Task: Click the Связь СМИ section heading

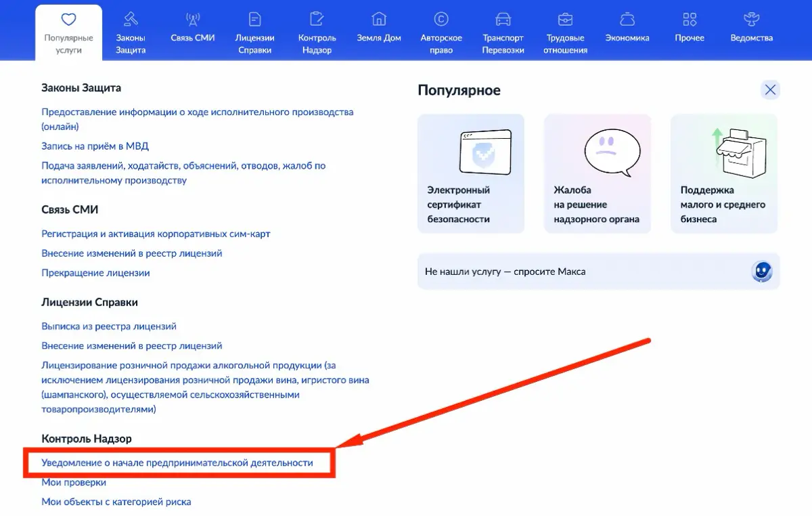Action: pos(70,210)
